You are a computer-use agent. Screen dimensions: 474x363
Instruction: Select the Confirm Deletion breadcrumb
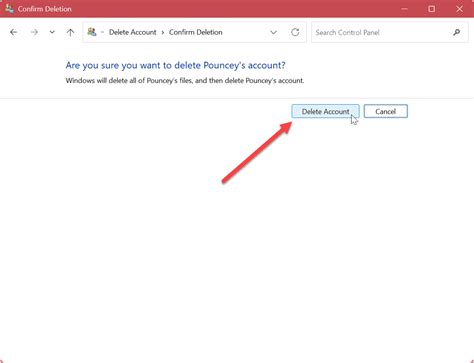[x=196, y=32]
